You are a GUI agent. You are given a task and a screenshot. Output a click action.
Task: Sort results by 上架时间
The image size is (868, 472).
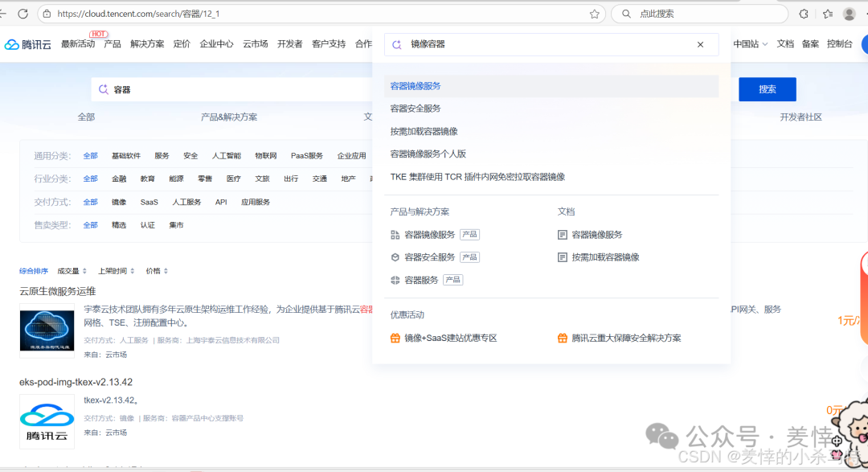pyautogui.click(x=117, y=271)
